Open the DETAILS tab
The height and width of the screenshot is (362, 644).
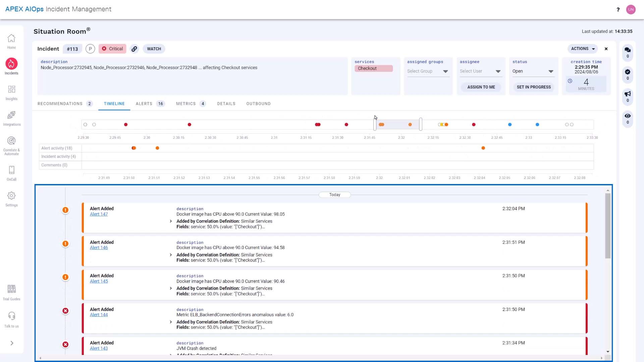226,104
